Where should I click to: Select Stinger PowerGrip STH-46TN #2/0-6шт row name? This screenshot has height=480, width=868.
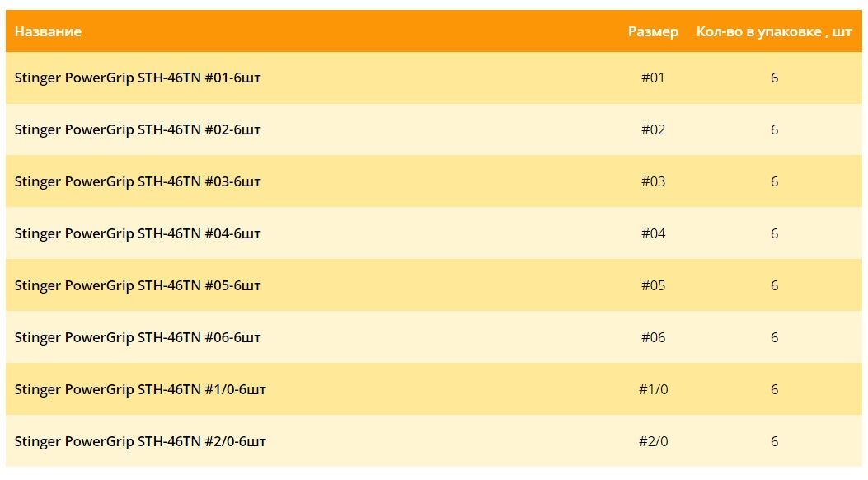click(x=140, y=442)
